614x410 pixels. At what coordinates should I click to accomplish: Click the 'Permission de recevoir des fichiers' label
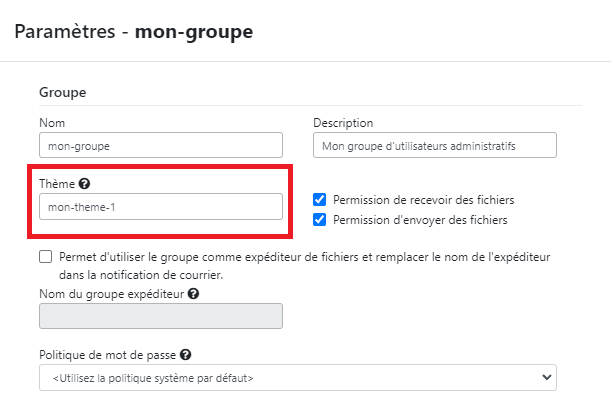point(424,200)
